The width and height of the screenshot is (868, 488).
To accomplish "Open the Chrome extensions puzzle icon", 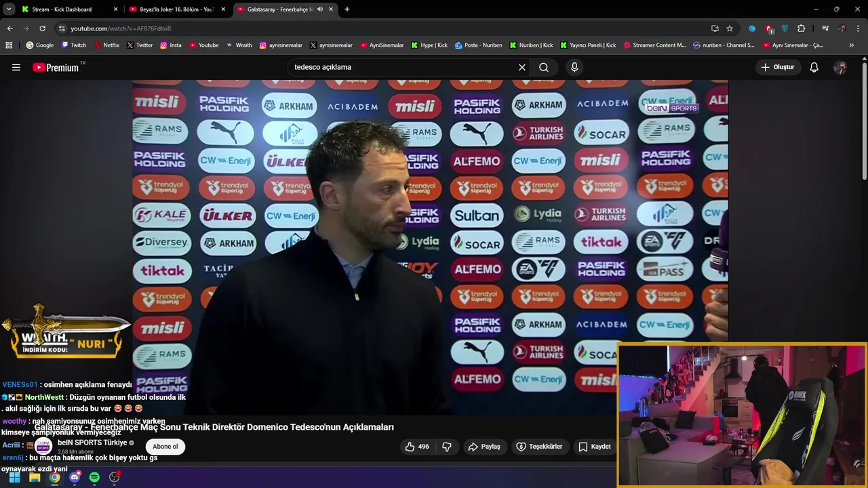I will pyautogui.click(x=802, y=28).
